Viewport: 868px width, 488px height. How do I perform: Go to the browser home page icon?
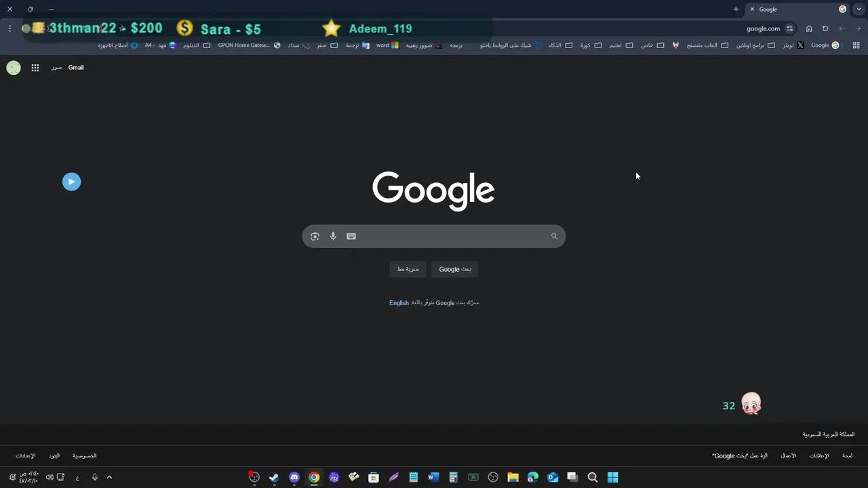point(809,28)
